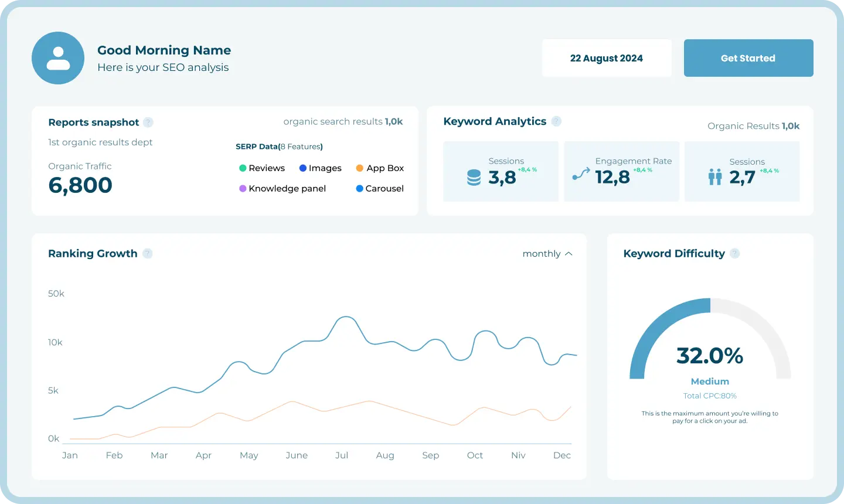Click the 5k y-axis label
This screenshot has width=844, height=504.
(53, 391)
